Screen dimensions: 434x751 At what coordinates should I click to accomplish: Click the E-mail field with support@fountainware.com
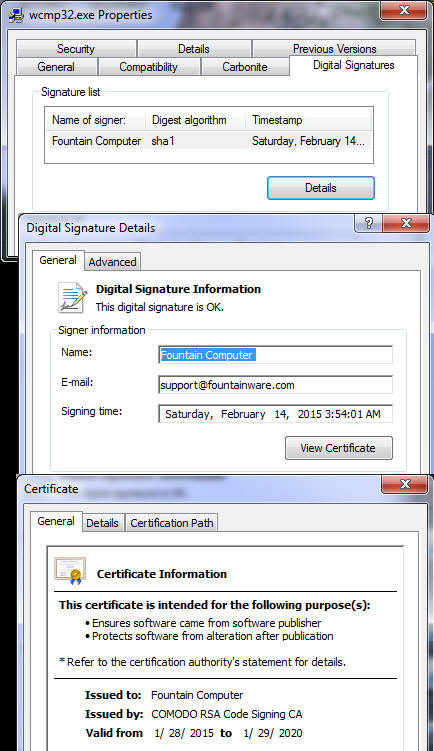275,385
